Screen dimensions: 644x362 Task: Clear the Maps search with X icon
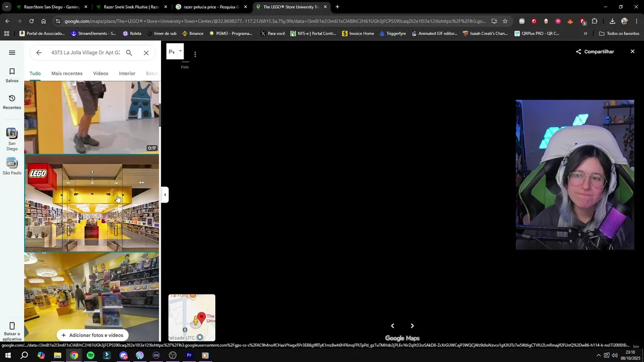click(x=146, y=52)
